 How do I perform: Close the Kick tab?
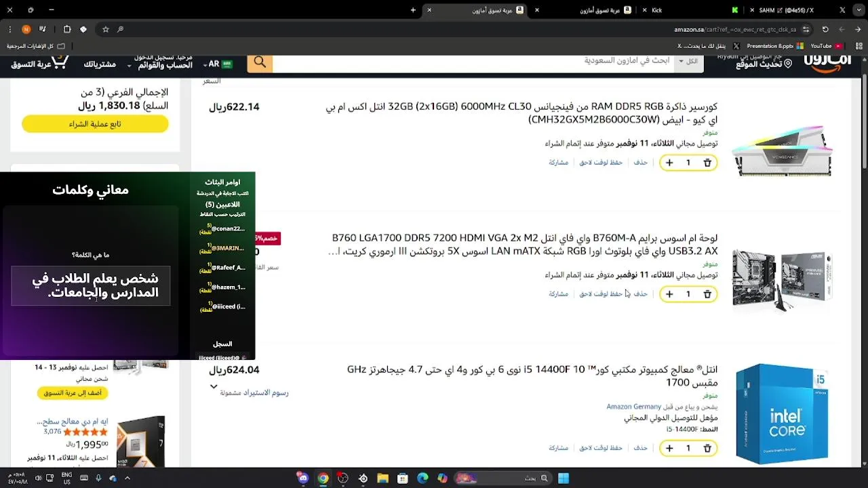pyautogui.click(x=643, y=10)
